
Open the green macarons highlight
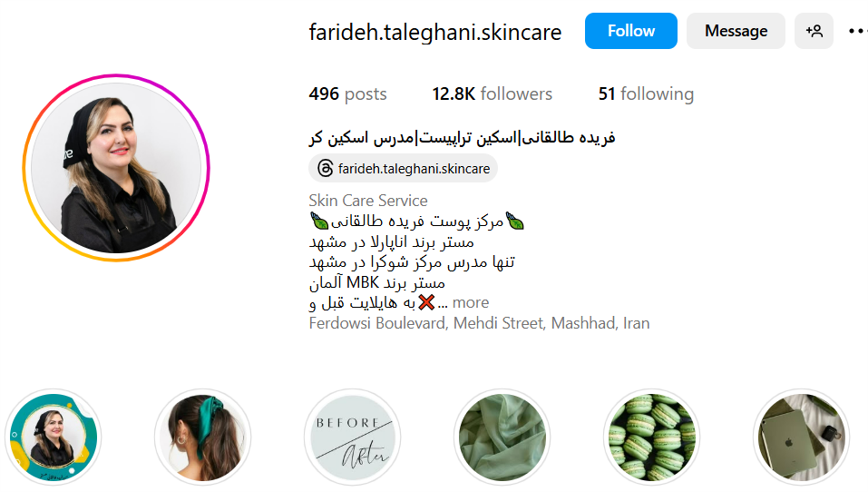pyautogui.click(x=651, y=438)
